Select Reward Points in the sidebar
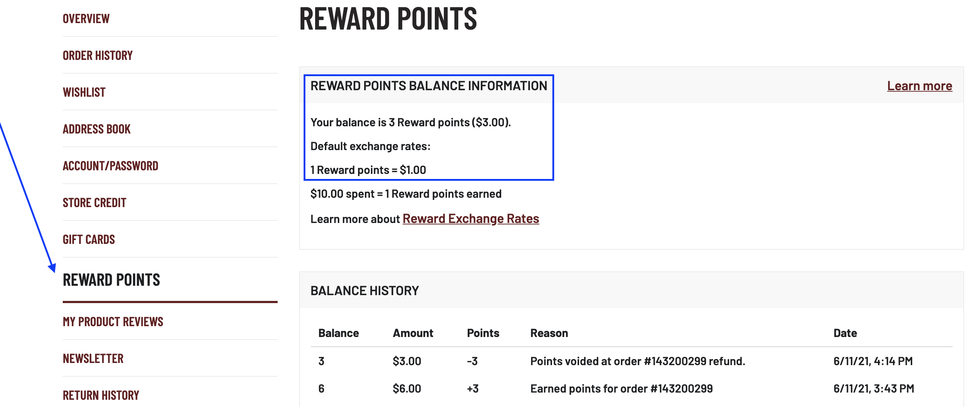Screen dimensions: 980x407 click(111, 280)
